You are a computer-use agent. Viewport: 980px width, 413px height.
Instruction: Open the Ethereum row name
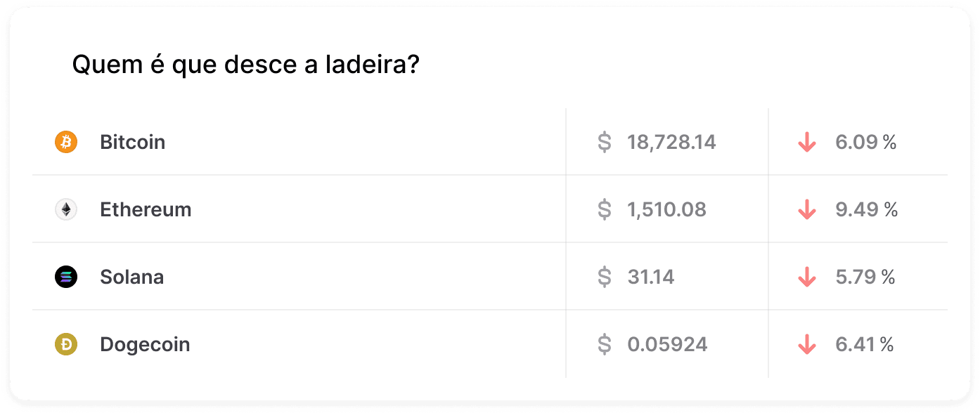click(146, 210)
